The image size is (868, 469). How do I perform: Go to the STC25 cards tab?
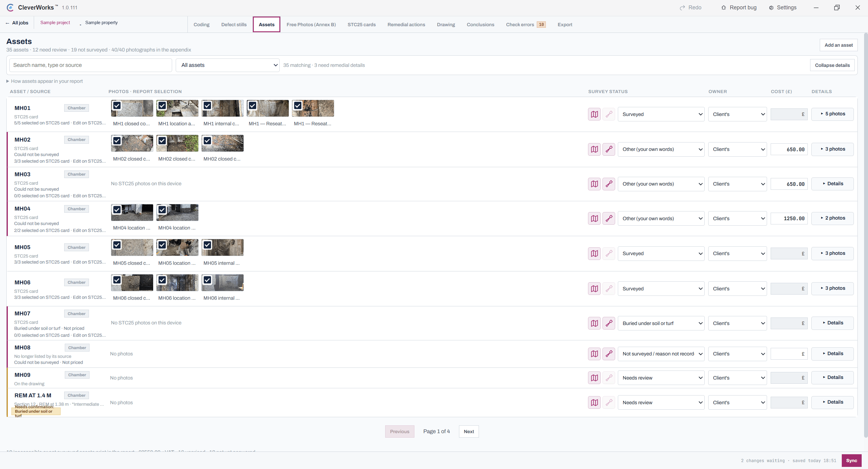[x=361, y=25]
